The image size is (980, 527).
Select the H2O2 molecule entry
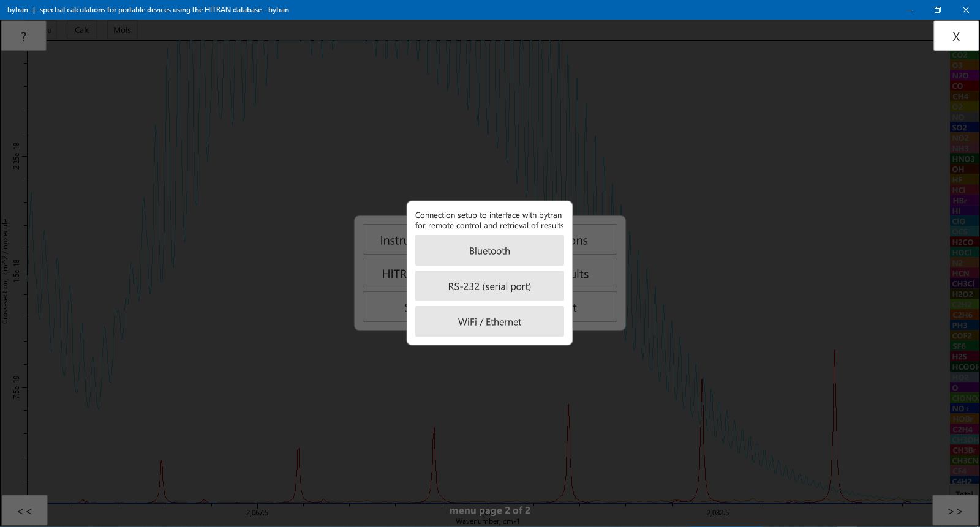[x=964, y=294]
